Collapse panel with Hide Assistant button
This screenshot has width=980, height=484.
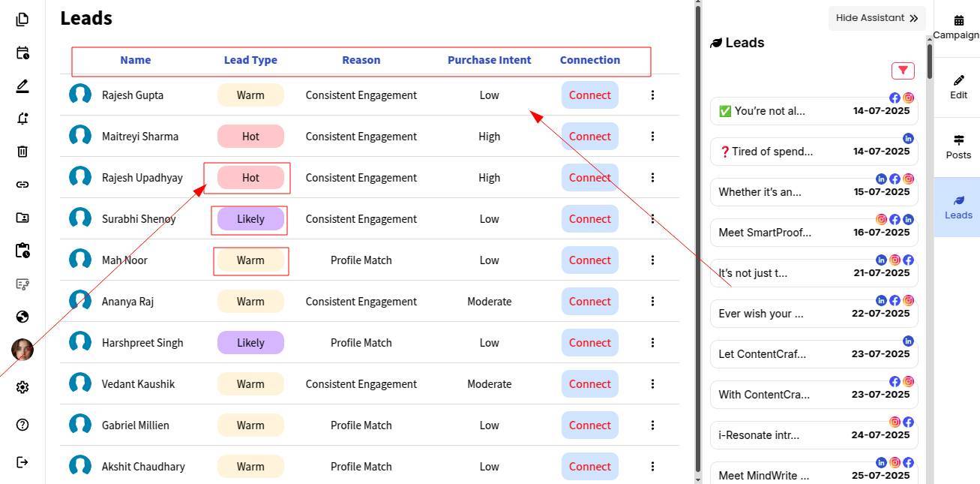tap(877, 18)
